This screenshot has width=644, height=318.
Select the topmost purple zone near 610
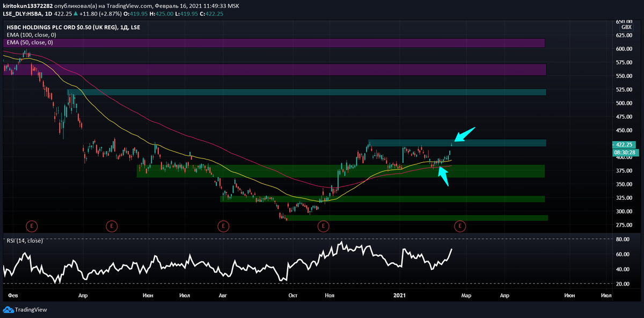pos(274,43)
